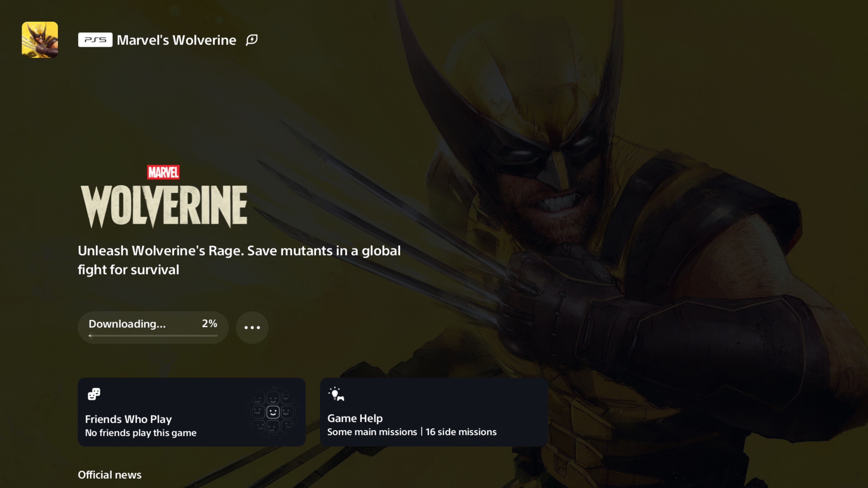Click '16 side missions' text
Image resolution: width=868 pixels, height=488 pixels.
461,432
